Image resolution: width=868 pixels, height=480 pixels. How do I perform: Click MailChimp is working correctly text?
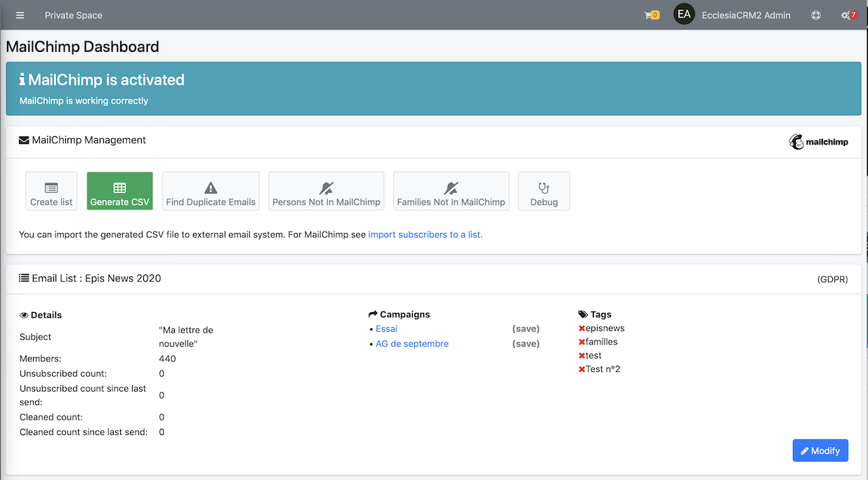click(84, 101)
